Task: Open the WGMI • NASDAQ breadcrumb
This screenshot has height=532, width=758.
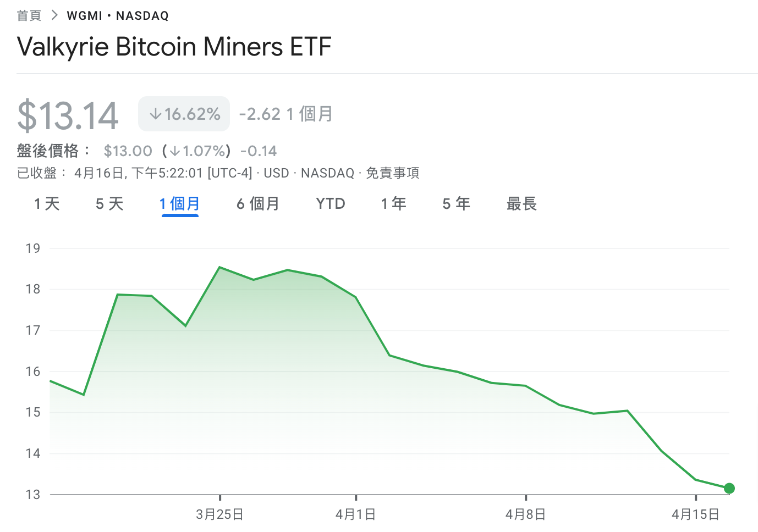Action: (118, 15)
